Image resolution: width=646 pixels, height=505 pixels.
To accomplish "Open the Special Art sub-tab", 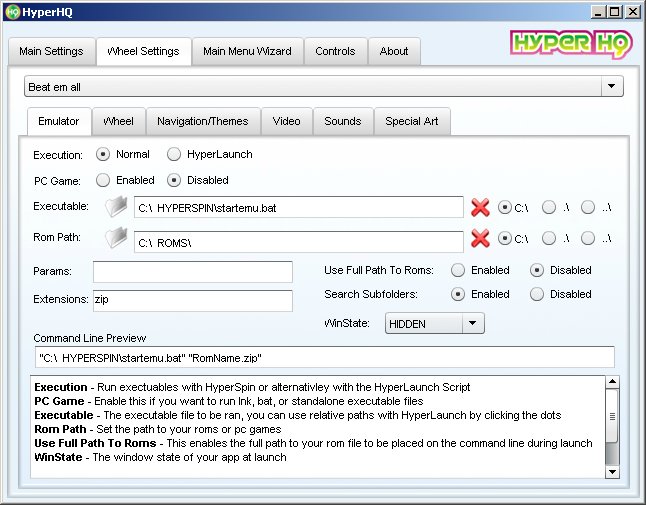I will [412, 122].
